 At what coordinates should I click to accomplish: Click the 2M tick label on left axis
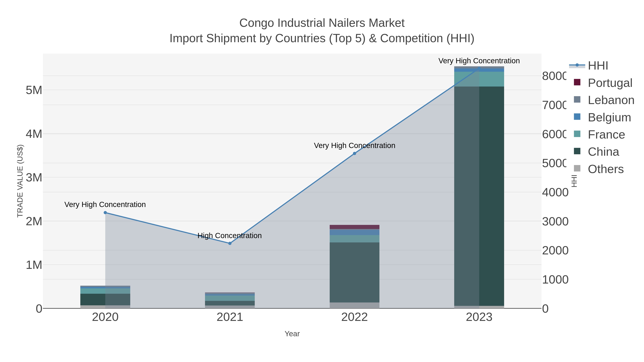(x=34, y=221)
